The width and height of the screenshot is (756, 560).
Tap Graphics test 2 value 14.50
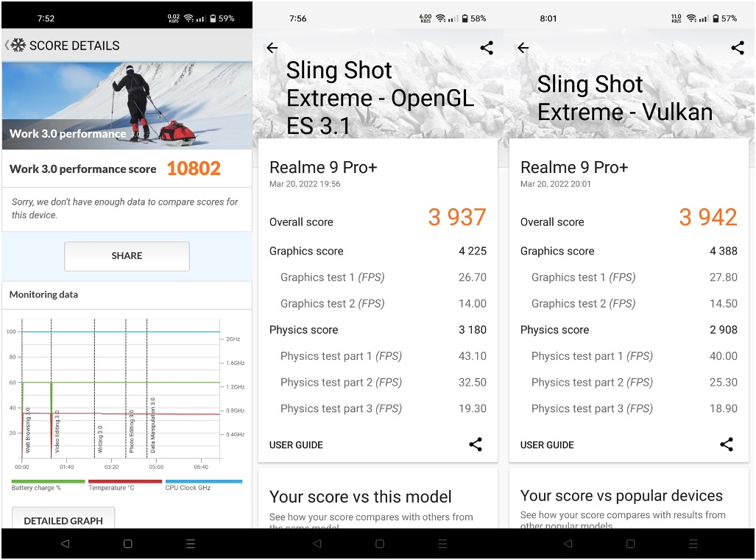[x=723, y=304]
